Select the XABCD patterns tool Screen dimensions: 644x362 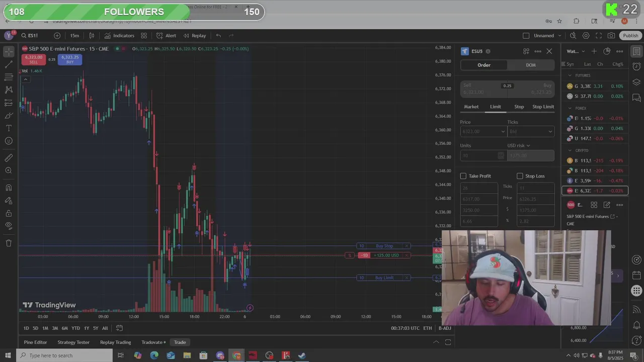9,89
